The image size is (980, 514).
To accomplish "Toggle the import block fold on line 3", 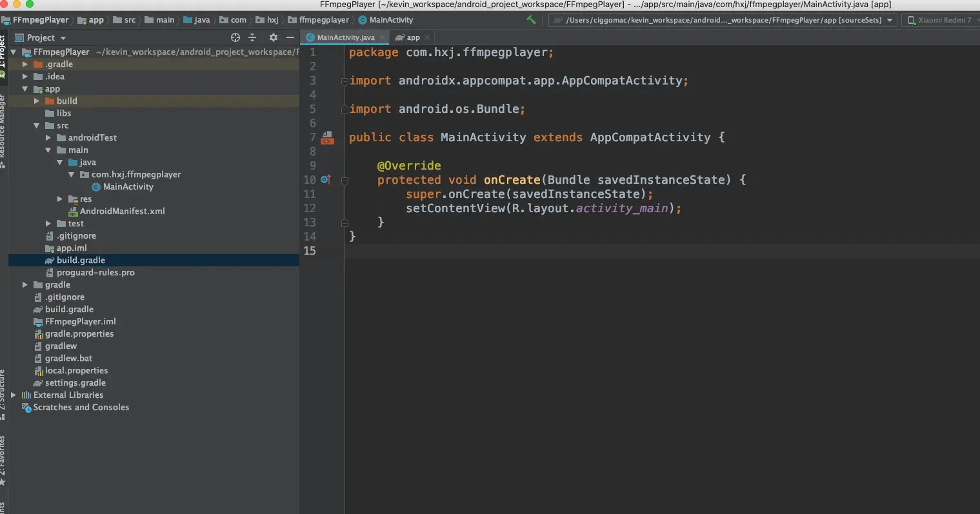I will [x=345, y=81].
